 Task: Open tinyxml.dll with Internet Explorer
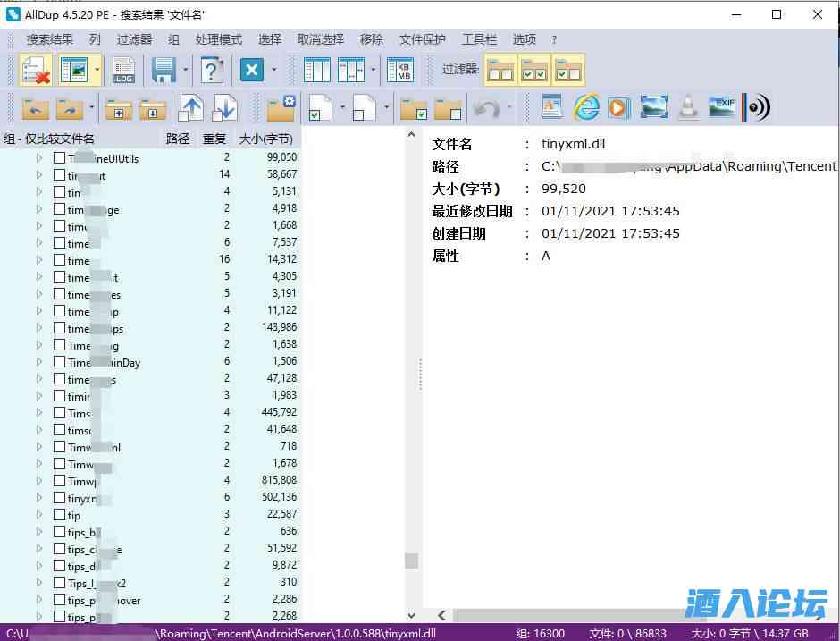coord(586,107)
